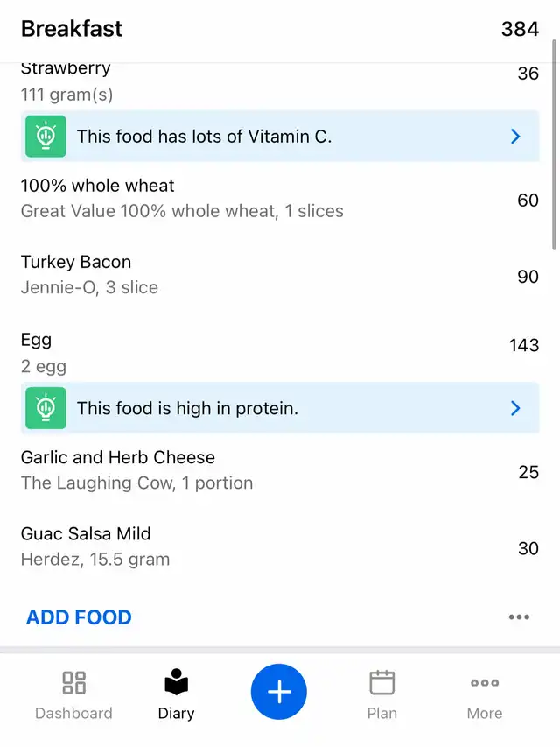Open the More menu tab
Viewport: 560px width, 747px height.
(x=484, y=695)
